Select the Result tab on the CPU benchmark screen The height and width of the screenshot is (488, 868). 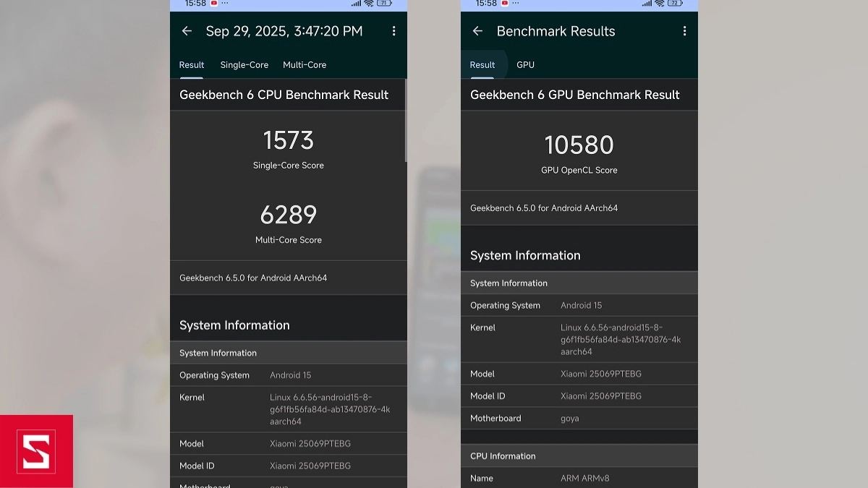click(x=192, y=65)
